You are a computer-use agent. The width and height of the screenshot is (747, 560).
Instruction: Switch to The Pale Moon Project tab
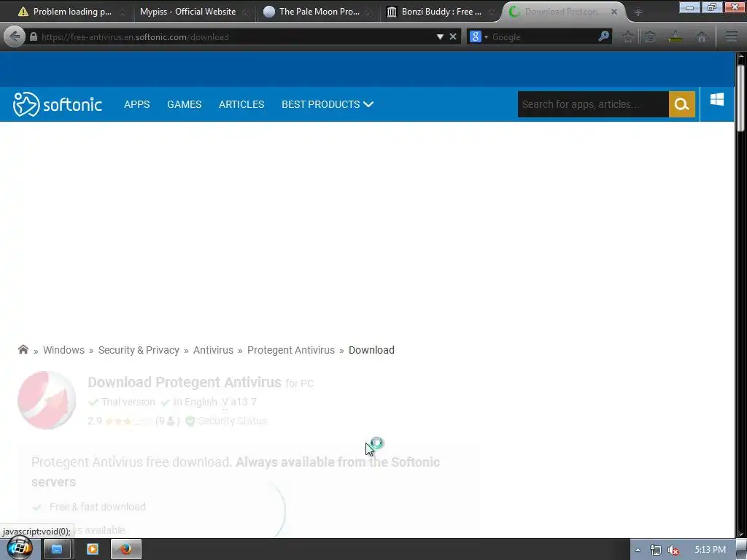click(318, 12)
